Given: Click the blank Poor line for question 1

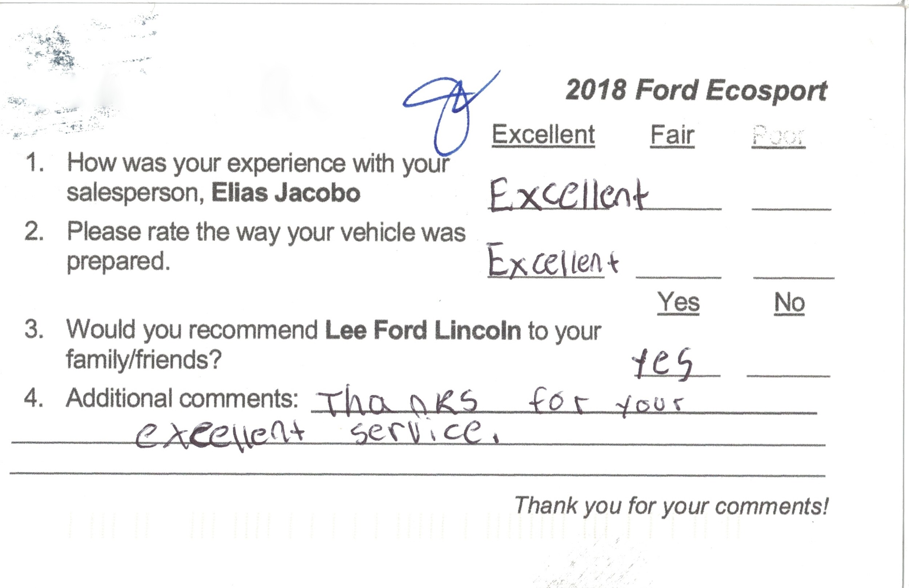Looking at the screenshot, I should tap(792, 209).
